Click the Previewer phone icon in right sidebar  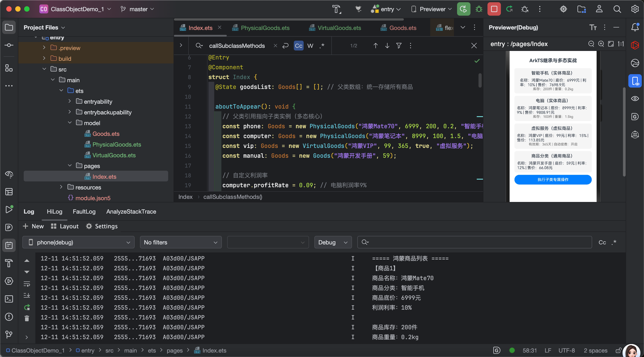(635, 81)
